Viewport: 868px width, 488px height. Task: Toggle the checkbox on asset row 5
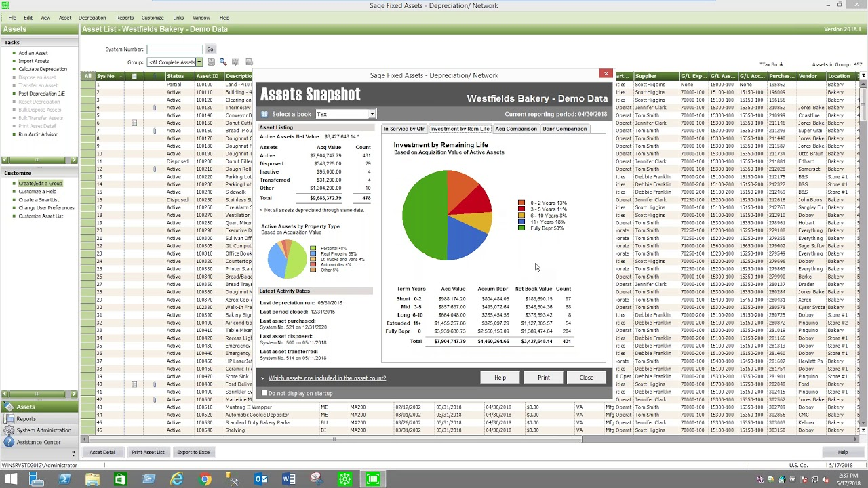tap(87, 115)
